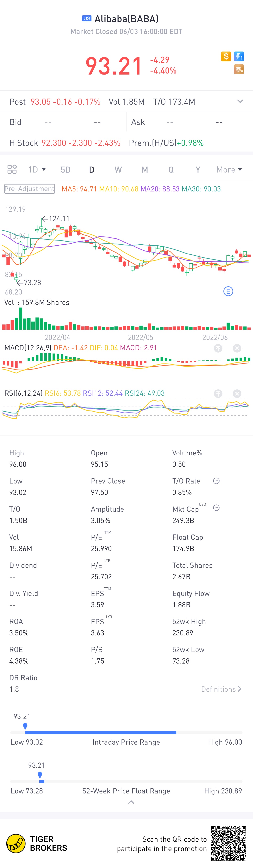Toggle the Pre-Adjustment price setting
Image resolution: width=253 pixels, height=868 pixels.
30,189
